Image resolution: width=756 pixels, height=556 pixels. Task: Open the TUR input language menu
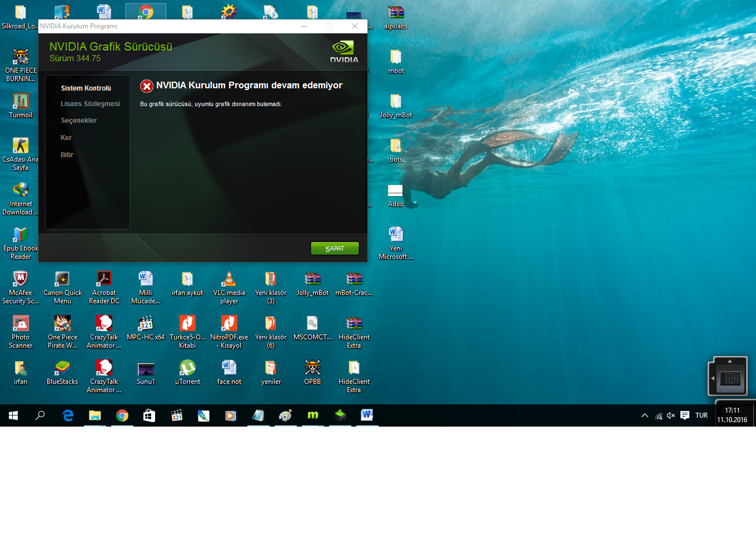[702, 415]
